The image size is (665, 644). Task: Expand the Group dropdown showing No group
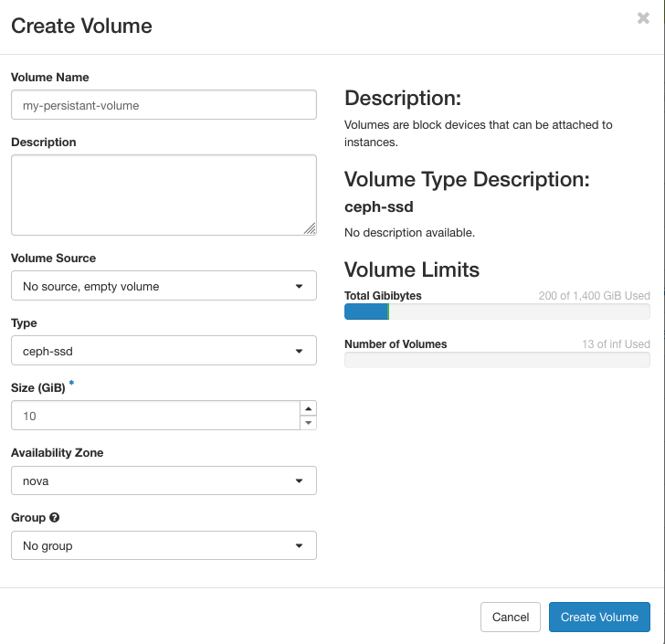coord(164,545)
